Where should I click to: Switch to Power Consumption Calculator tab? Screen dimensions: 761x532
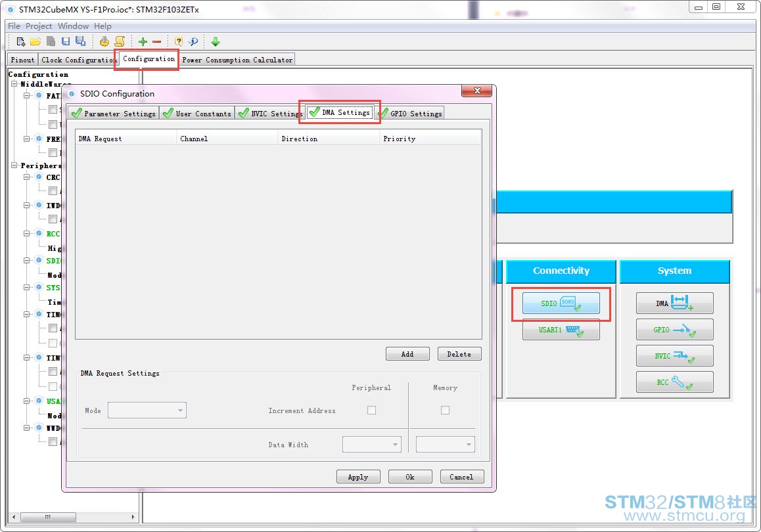237,60
